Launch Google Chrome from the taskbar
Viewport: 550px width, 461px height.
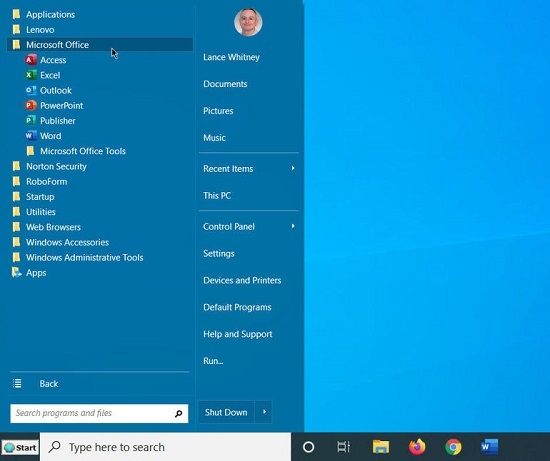tap(453, 447)
